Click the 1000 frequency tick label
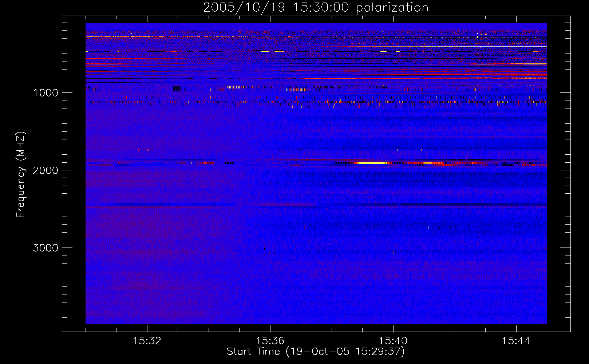Image resolution: width=589 pixels, height=364 pixels. coord(46,93)
